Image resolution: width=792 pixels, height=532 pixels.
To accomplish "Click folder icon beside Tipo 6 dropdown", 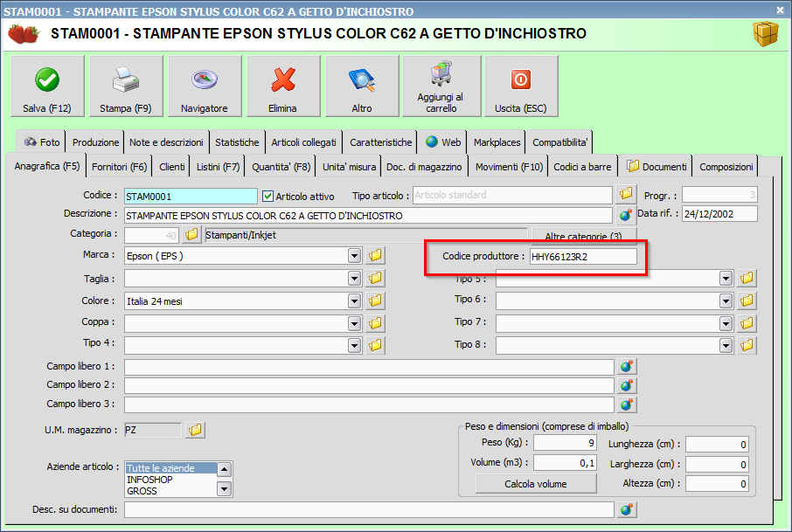I will pos(747,301).
